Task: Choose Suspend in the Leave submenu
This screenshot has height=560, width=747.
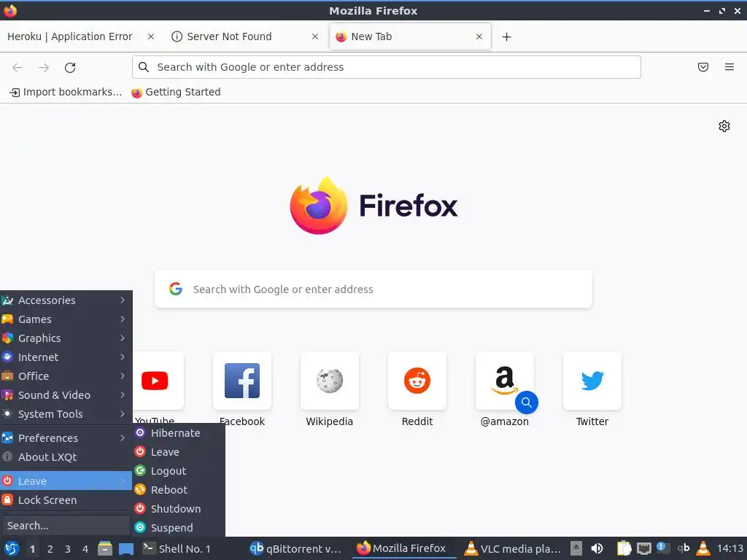Action: pos(179,528)
